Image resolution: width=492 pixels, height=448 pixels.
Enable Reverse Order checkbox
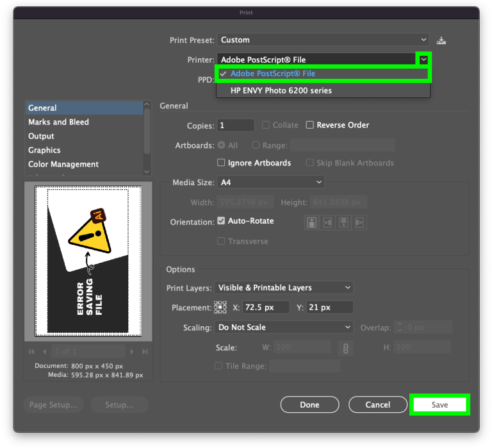[x=309, y=125]
